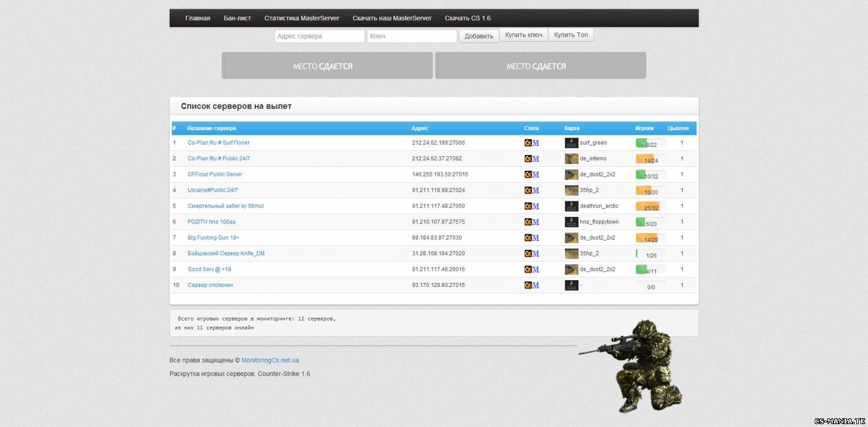The image size is (868, 427).
Task: Open the Главная menu item
Action: click(x=197, y=18)
